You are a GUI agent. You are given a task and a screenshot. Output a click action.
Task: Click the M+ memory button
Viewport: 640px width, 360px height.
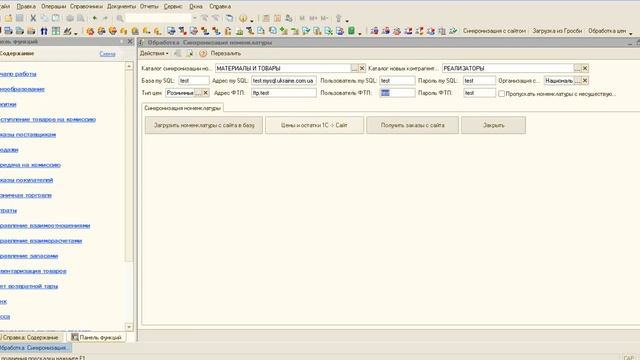[313, 18]
